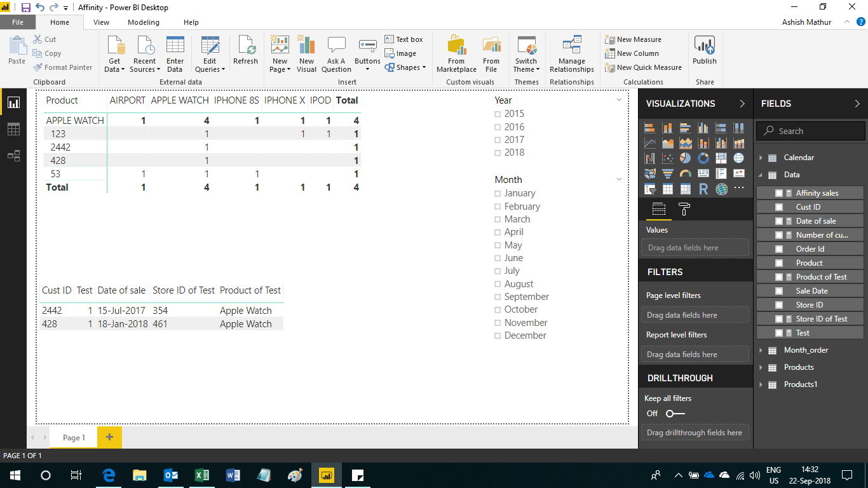This screenshot has height=488, width=868.
Task: Choose the funnel visualization
Action: pos(668,173)
